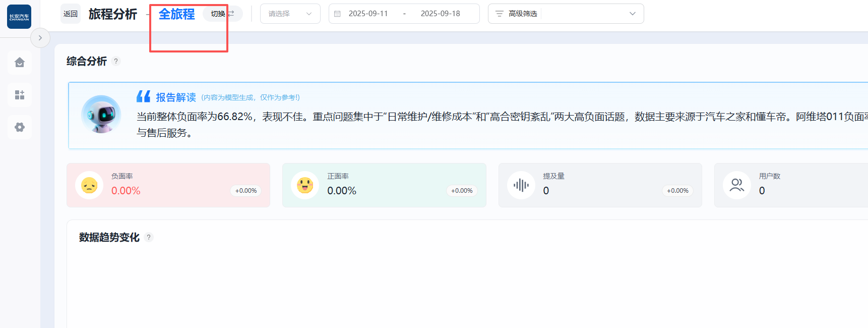868x328 pixels.
Task: Click the 切换 switch button
Action: pyautogui.click(x=222, y=14)
